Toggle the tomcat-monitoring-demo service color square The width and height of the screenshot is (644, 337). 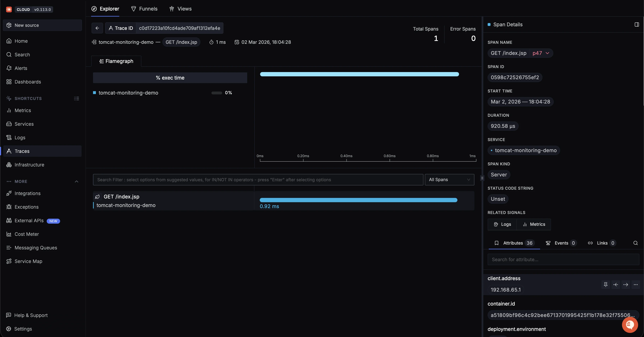94,93
